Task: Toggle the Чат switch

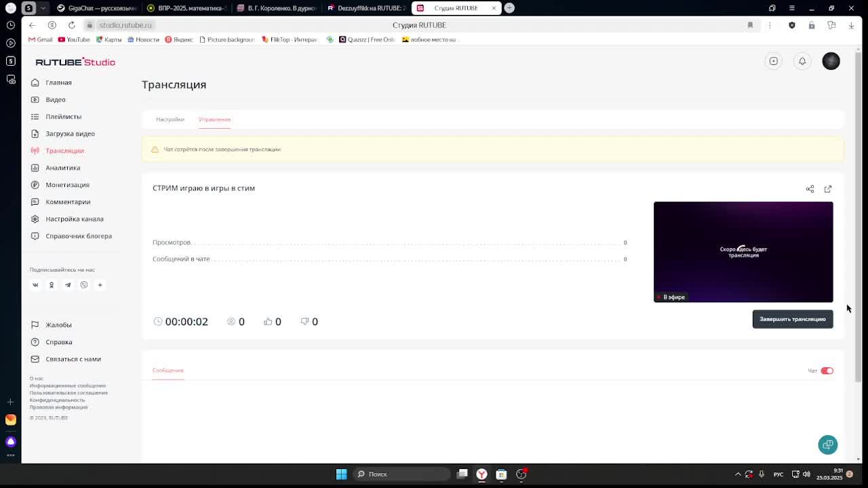Action: coord(827,371)
